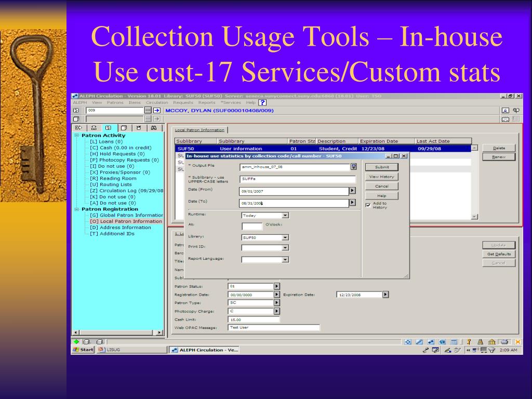Collapse the Patron Activity tree node
The height and width of the screenshot is (399, 532).
[77, 135]
